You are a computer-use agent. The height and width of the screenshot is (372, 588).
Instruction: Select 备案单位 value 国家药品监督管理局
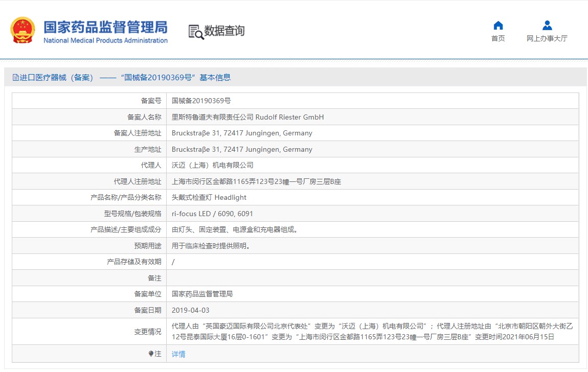tap(202, 294)
